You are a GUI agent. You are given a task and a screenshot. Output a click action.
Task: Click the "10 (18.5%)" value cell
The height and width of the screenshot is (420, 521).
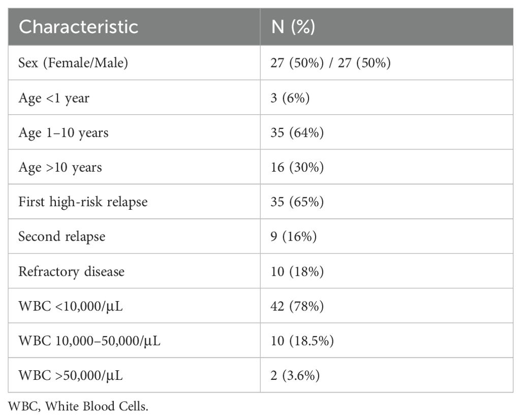pos(302,341)
